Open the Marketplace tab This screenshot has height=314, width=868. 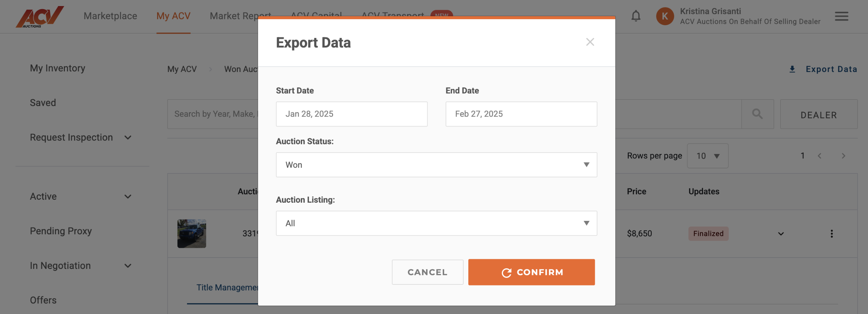coord(110,16)
